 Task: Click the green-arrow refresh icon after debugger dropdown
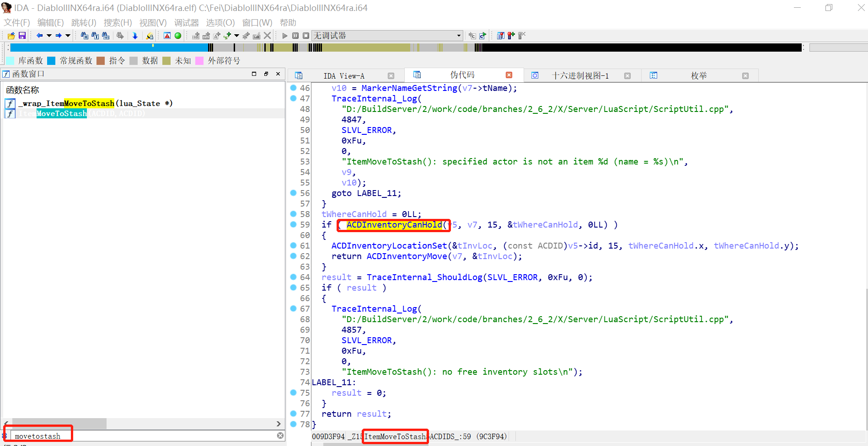click(482, 36)
